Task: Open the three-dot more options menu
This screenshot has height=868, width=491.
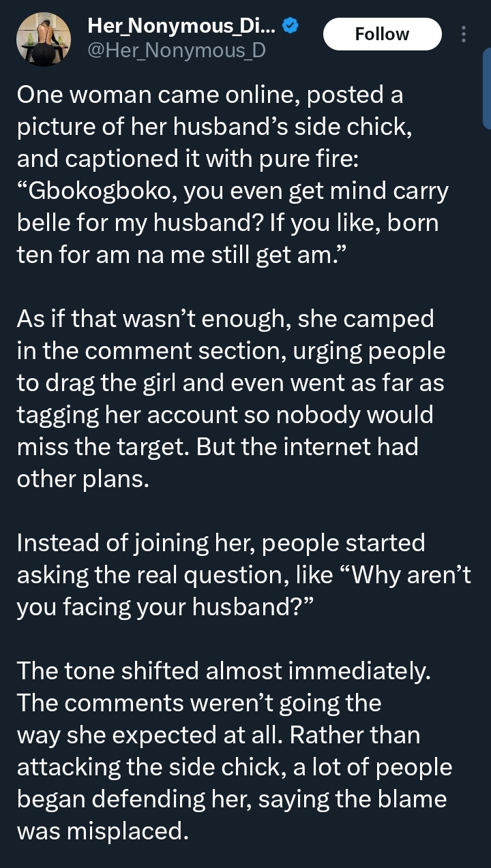Action: 464,34
